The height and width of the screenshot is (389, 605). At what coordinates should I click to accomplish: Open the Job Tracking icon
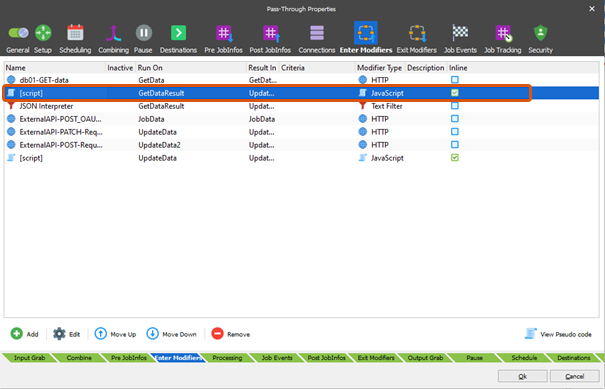503,33
